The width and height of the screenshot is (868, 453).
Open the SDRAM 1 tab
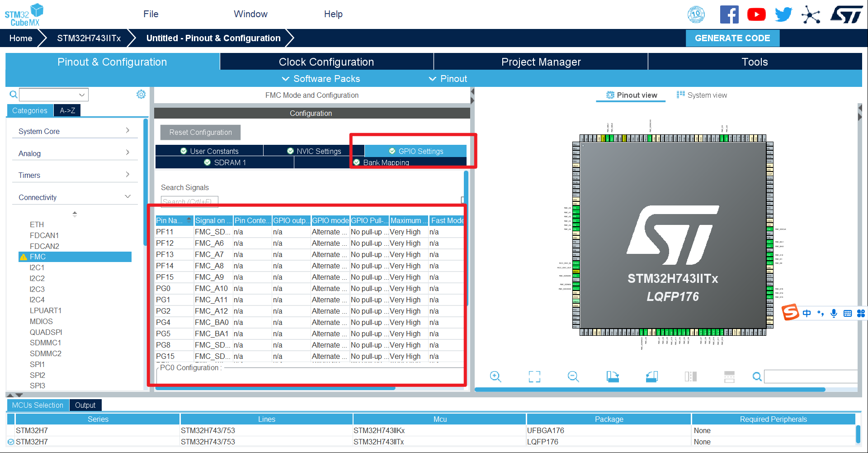(225, 162)
